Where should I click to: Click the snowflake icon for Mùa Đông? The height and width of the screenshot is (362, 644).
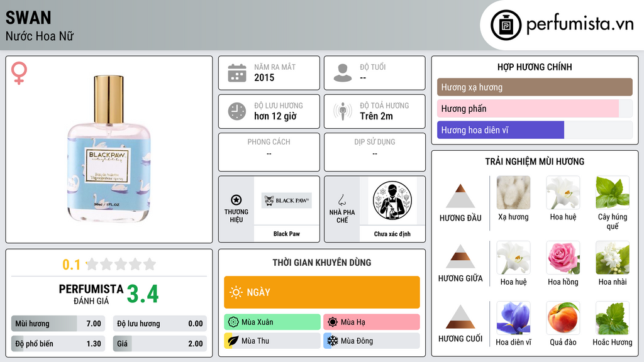[333, 341]
